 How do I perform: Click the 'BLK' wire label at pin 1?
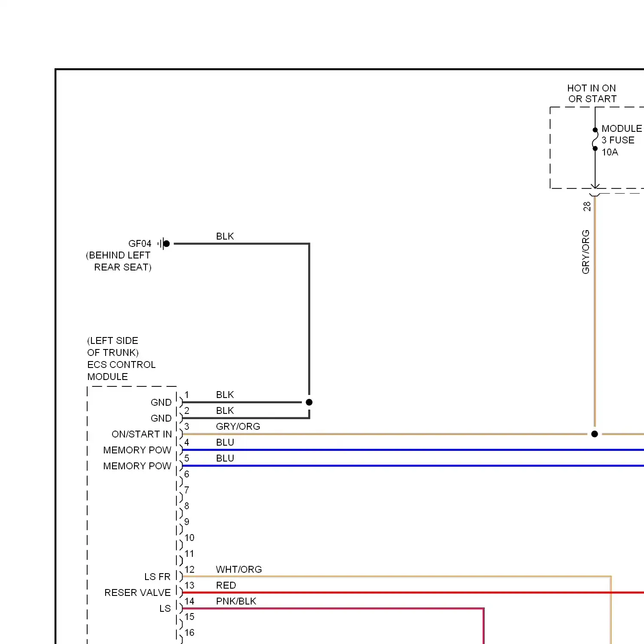pos(225,395)
